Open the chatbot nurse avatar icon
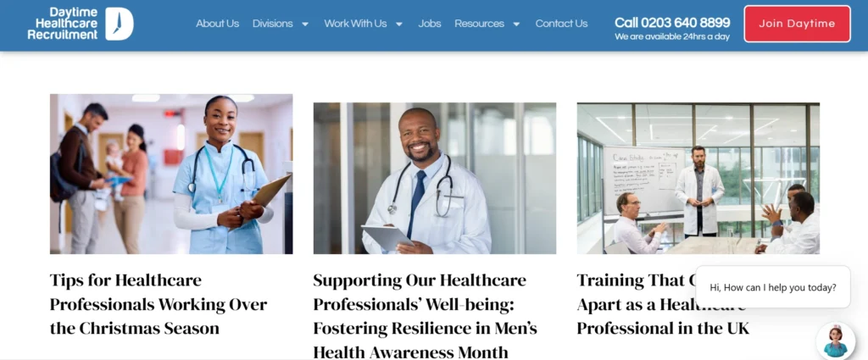 tap(835, 341)
